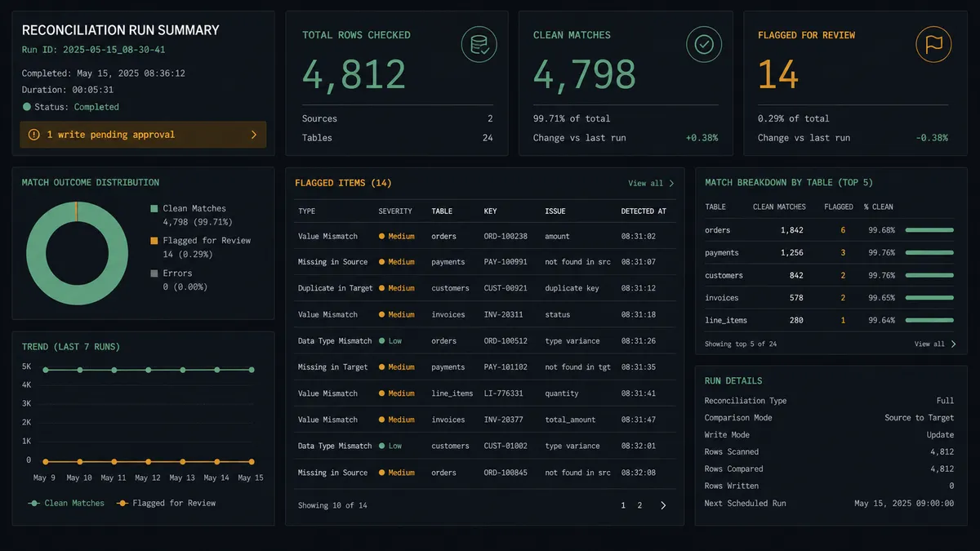Click the ISSUE column header

click(x=555, y=211)
